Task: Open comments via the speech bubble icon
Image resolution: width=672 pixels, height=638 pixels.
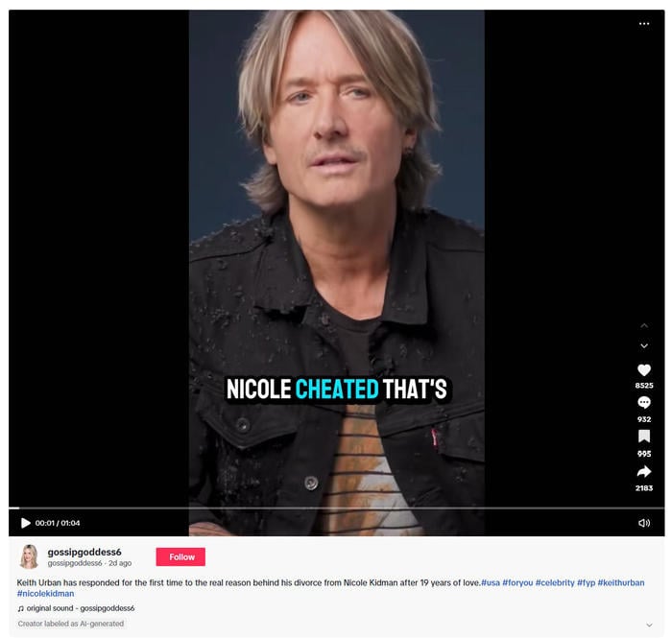Action: click(x=644, y=403)
